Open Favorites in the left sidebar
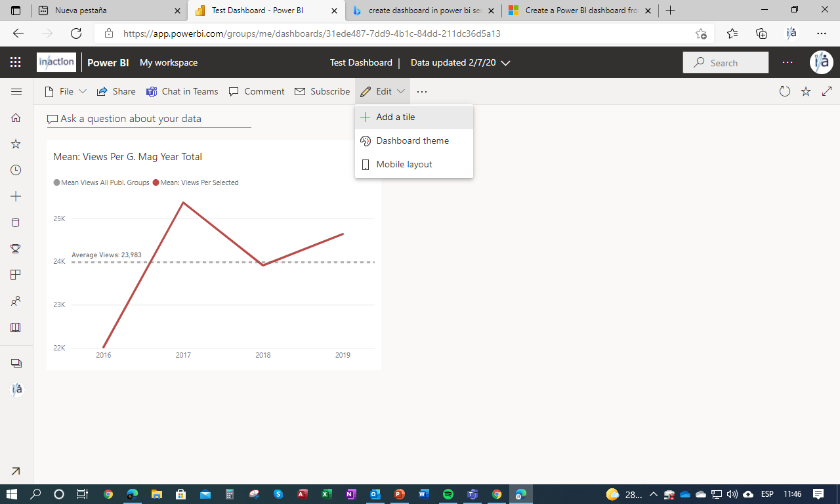The image size is (840, 504). point(16,144)
